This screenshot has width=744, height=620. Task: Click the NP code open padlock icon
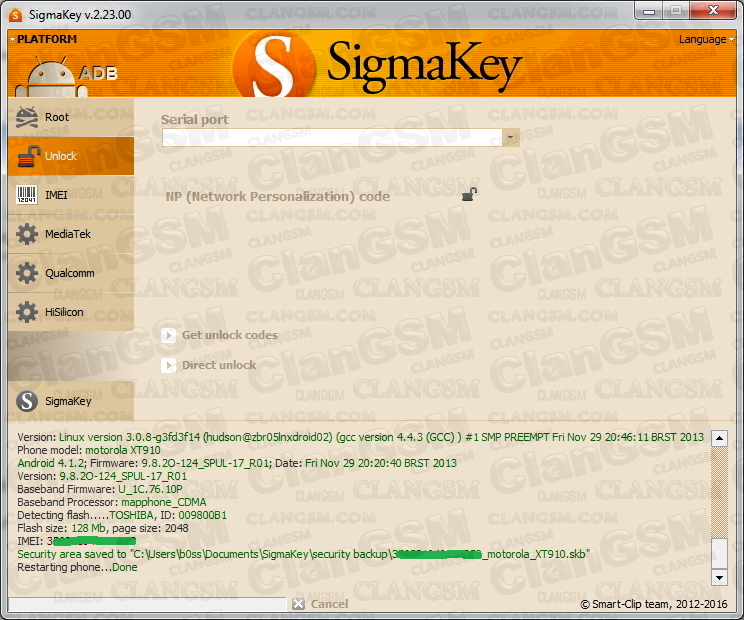click(469, 194)
